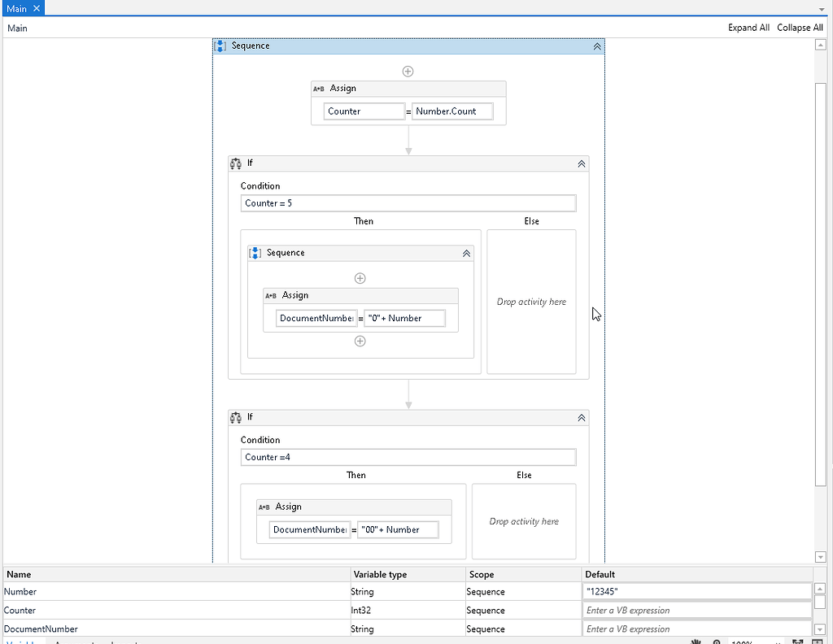
Task: Click the blue Sequence icon in the outer Sequence header
Action: pos(220,46)
